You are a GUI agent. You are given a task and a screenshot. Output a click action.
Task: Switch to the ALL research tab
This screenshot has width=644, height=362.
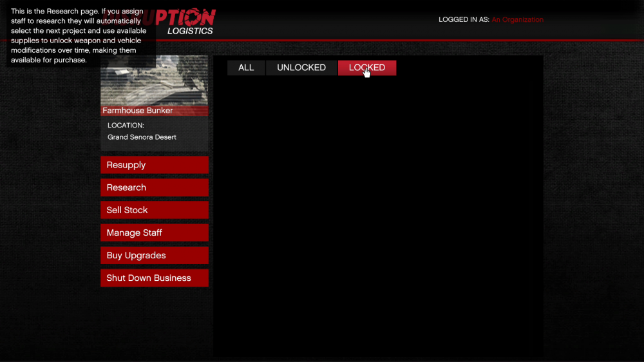[x=246, y=68]
